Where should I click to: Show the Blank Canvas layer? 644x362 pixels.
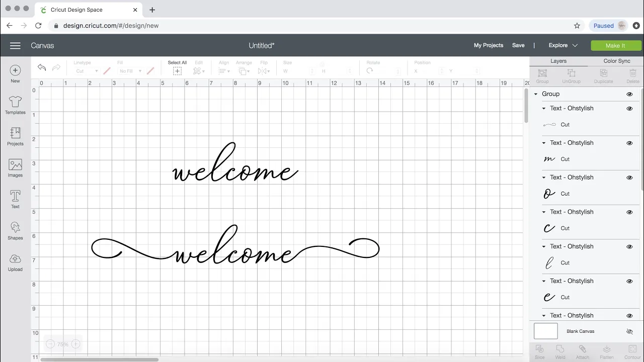pos(629,332)
